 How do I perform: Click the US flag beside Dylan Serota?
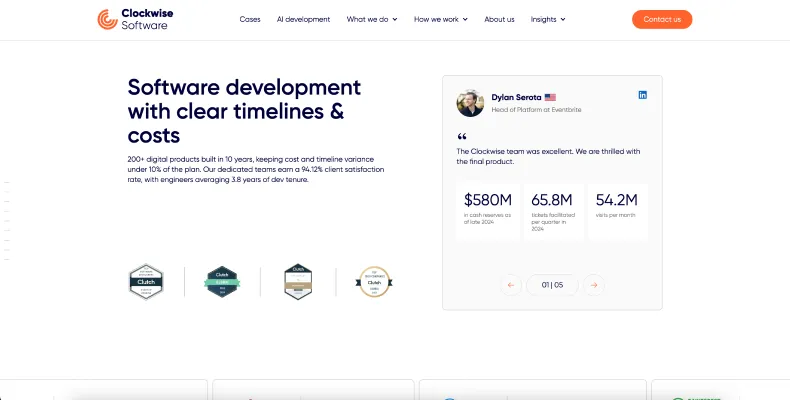(x=550, y=98)
